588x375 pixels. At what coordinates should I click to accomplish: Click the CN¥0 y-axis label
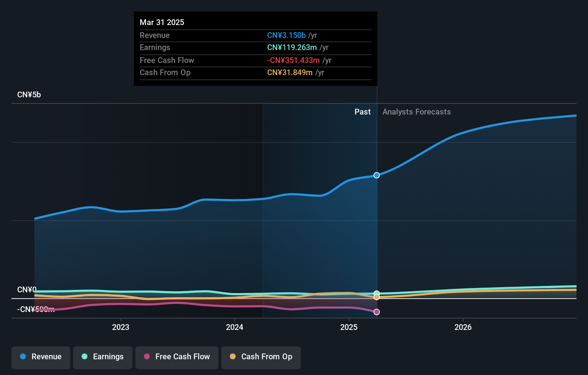(27, 289)
